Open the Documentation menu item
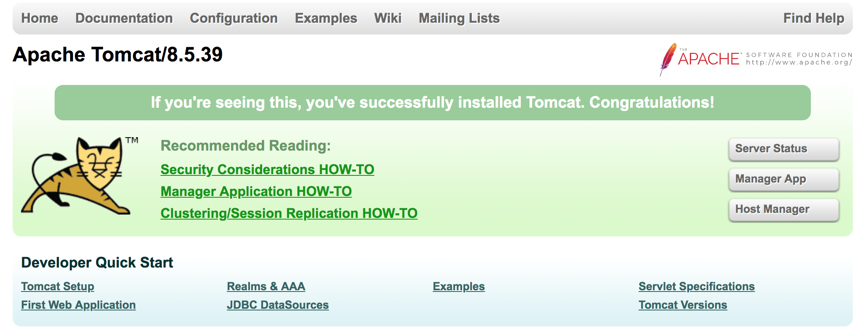 coord(124,18)
